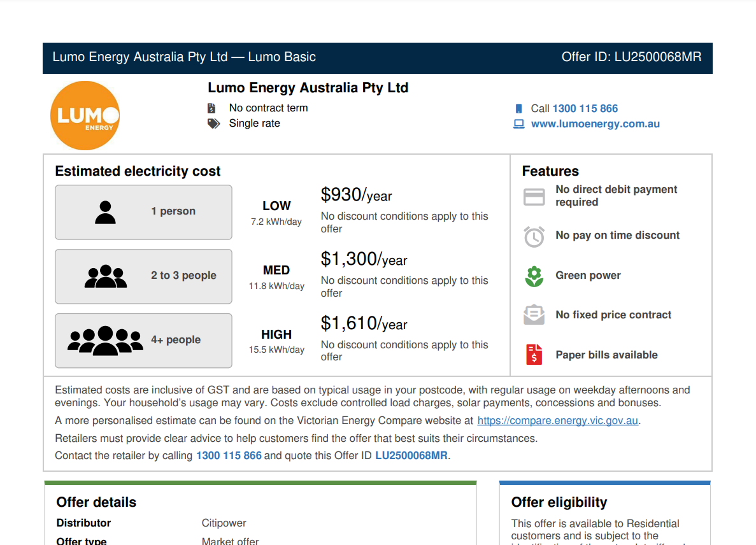
Task: Click the Green power feature label
Action: point(588,275)
